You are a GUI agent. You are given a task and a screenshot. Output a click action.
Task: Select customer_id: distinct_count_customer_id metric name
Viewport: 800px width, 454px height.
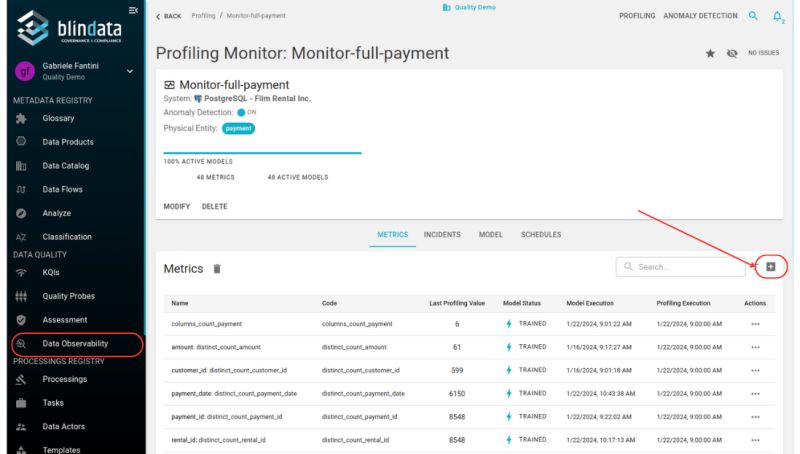229,370
